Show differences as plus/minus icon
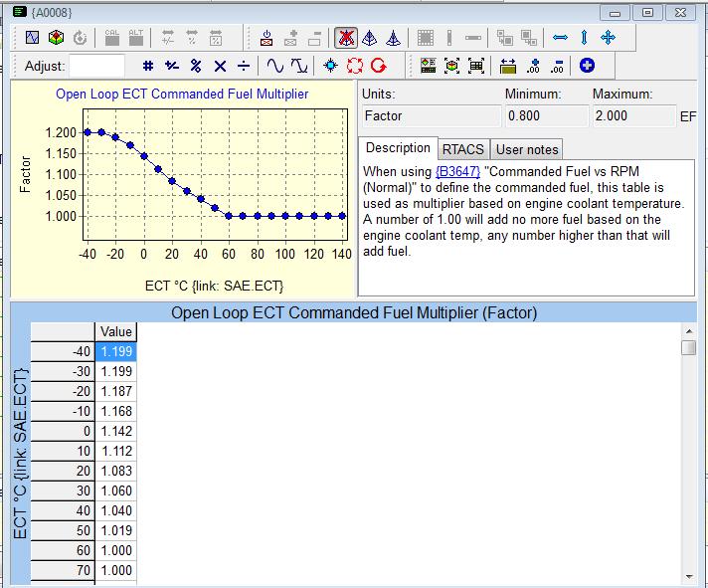708x588 pixels. [168, 38]
